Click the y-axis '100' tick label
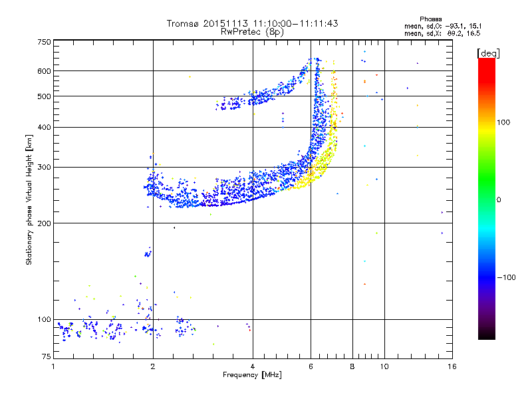532x399 pixels. click(44, 320)
